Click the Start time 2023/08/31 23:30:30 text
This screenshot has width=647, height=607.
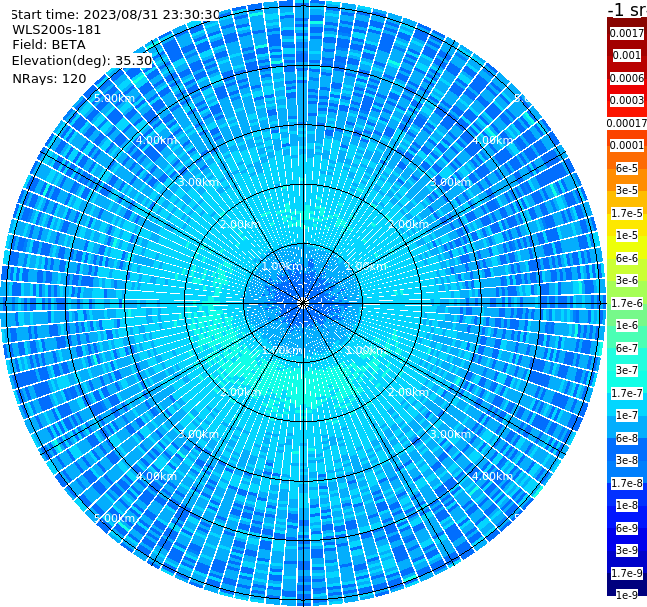tap(115, 14)
